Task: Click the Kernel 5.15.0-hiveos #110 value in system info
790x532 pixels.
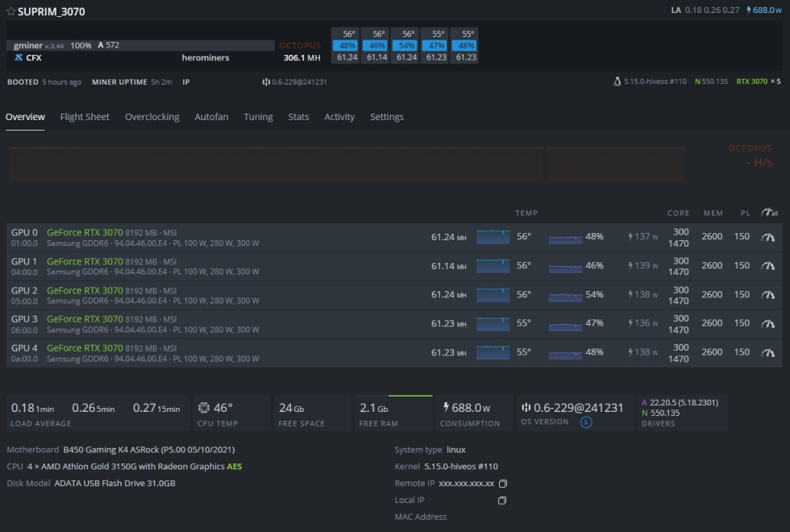Action: click(x=461, y=467)
